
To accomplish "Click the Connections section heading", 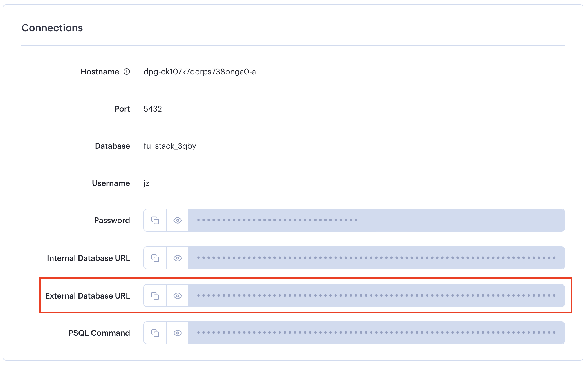I will click(x=52, y=28).
